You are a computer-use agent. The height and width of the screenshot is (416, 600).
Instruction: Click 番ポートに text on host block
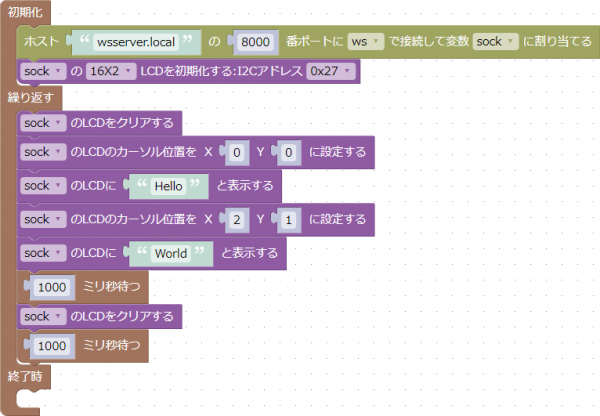[315, 41]
